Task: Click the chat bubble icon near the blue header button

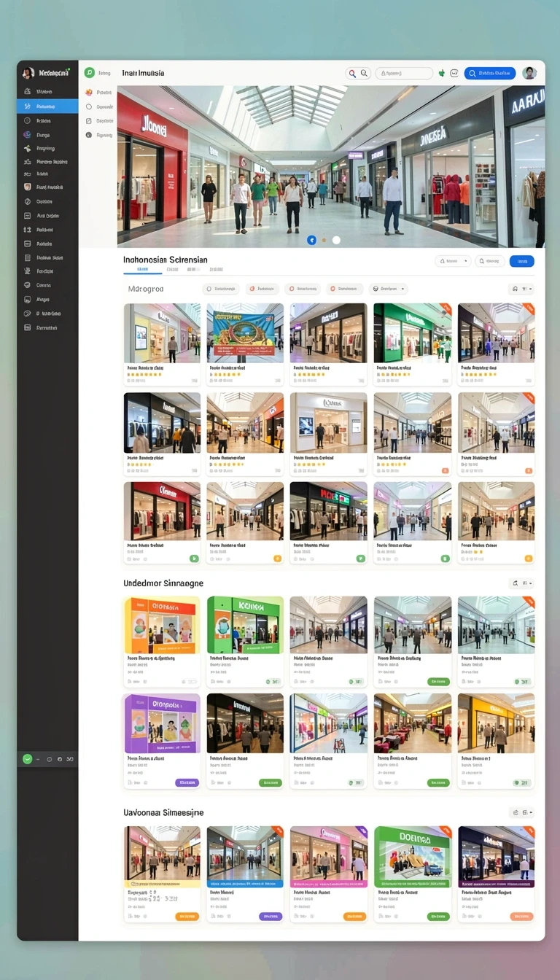Action: [x=454, y=73]
